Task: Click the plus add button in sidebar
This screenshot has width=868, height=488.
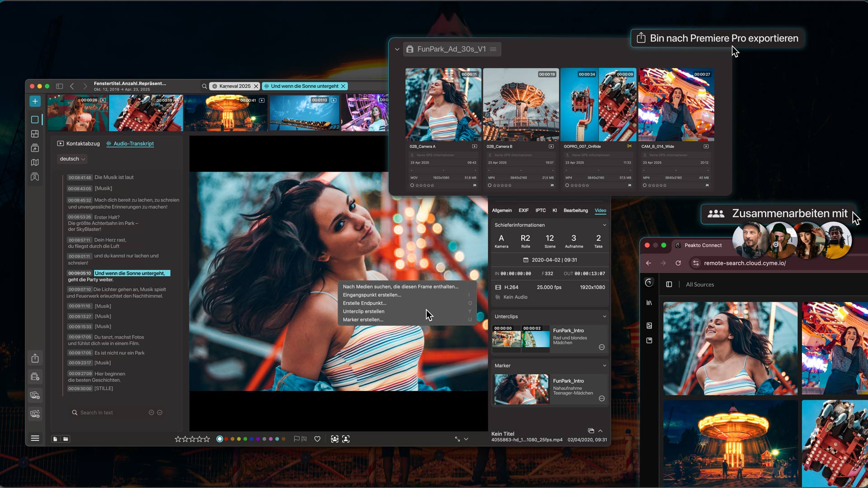Action: 35,101
